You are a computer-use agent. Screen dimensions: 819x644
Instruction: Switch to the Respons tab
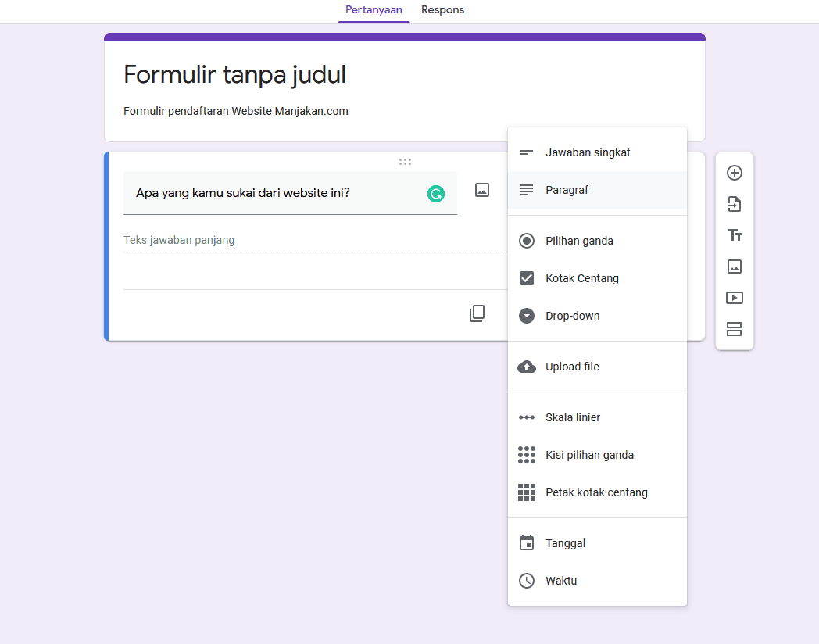point(442,10)
